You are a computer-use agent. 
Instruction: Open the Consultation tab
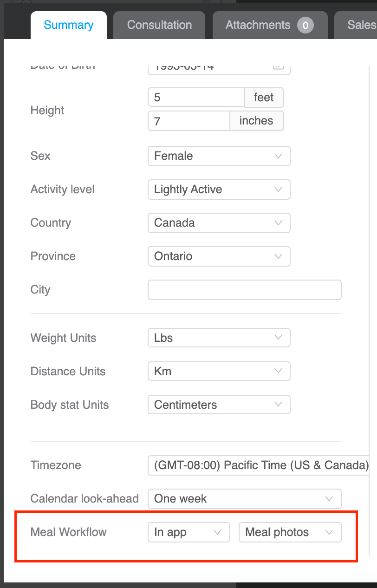(x=159, y=25)
